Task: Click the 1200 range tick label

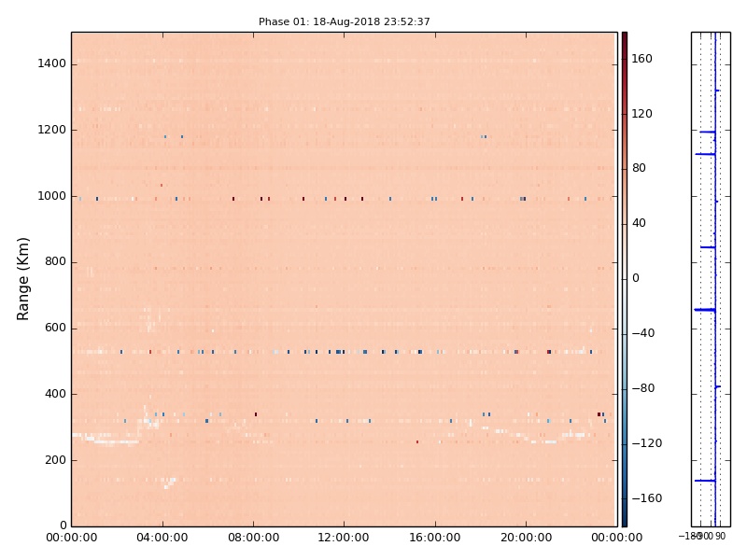Action: 52,130
